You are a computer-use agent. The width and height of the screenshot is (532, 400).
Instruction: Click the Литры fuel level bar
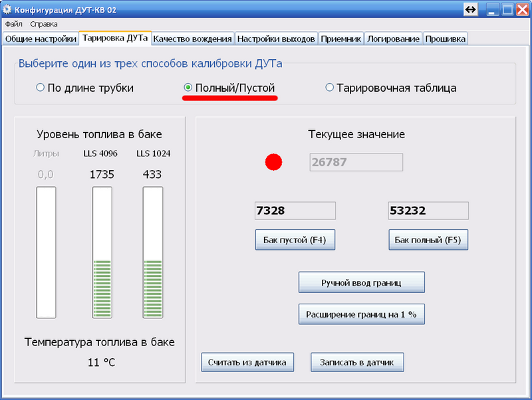tap(46, 252)
